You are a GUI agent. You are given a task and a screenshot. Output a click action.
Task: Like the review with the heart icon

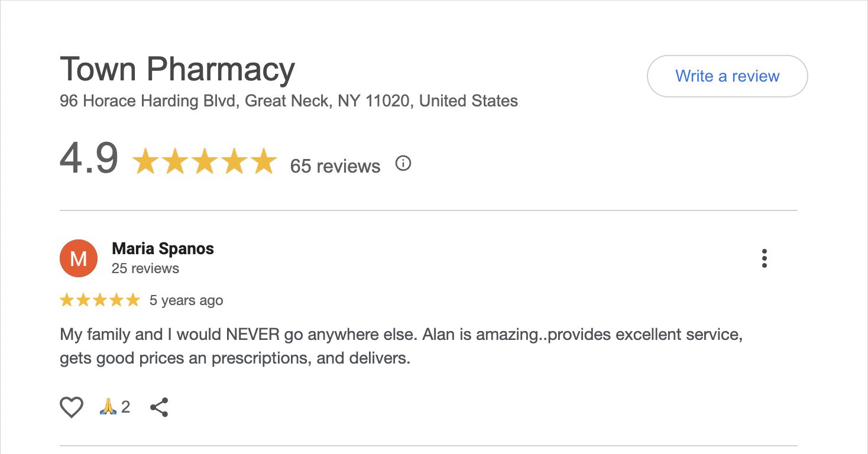click(72, 407)
